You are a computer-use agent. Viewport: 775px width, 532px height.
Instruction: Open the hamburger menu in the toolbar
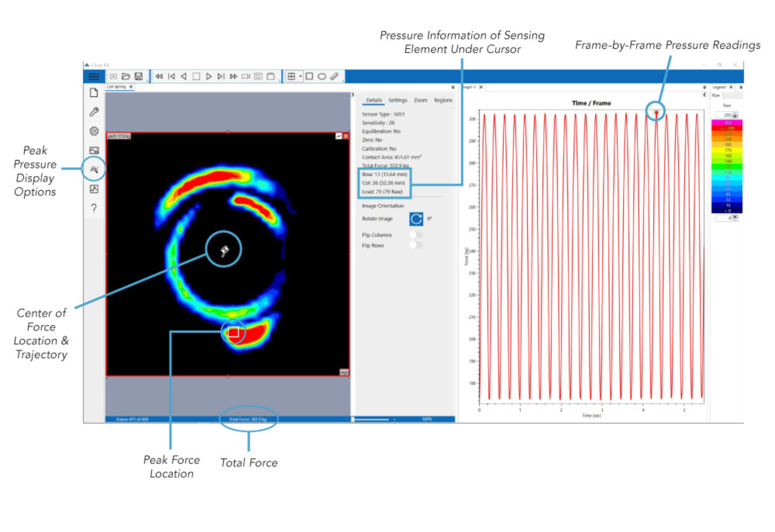93,76
